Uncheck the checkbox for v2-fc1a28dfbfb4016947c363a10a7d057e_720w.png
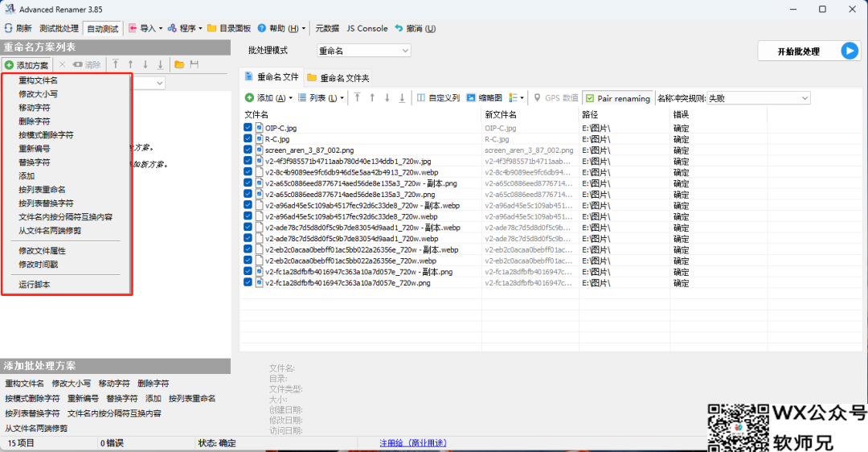Image resolution: width=868 pixels, height=452 pixels. click(x=248, y=282)
